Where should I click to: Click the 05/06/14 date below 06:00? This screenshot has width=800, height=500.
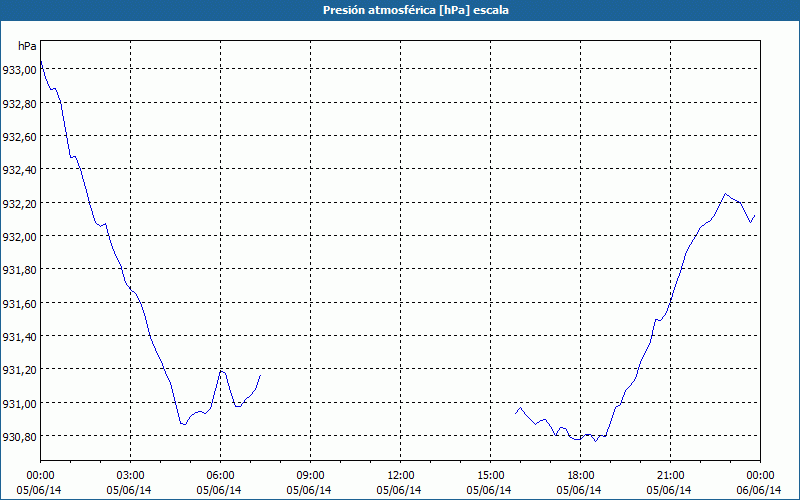coord(219,490)
